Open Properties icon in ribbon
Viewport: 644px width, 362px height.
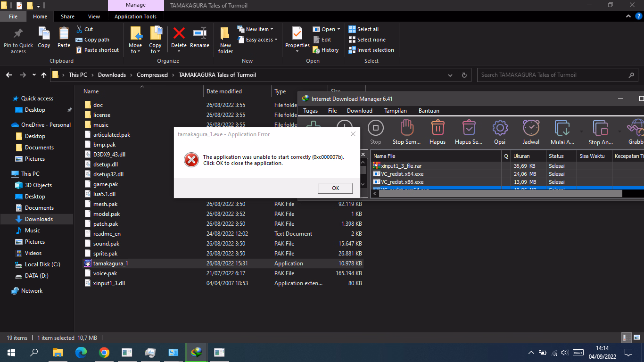[x=297, y=33]
